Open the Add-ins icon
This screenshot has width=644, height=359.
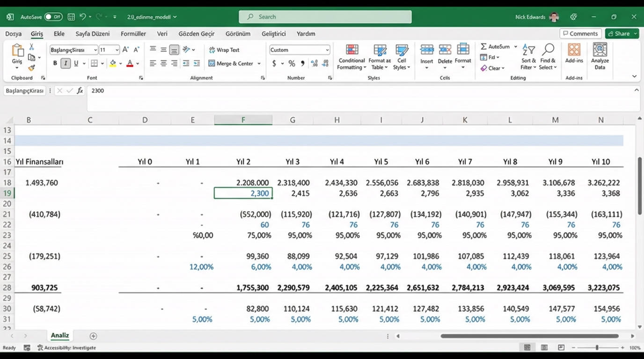(x=574, y=50)
